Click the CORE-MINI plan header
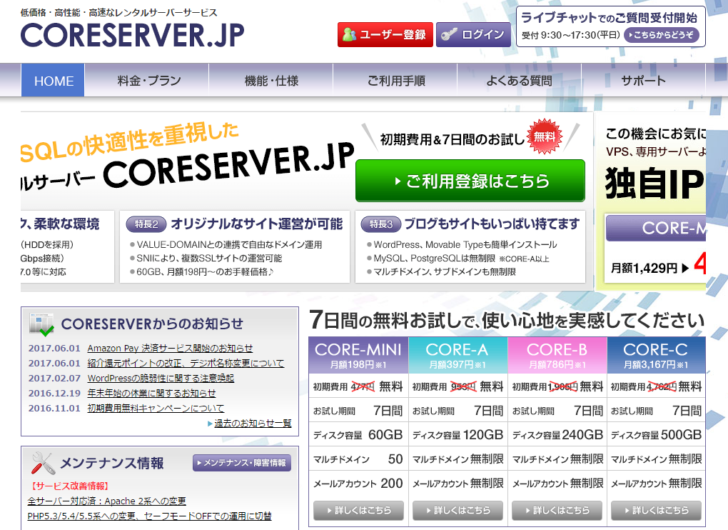 358,355
